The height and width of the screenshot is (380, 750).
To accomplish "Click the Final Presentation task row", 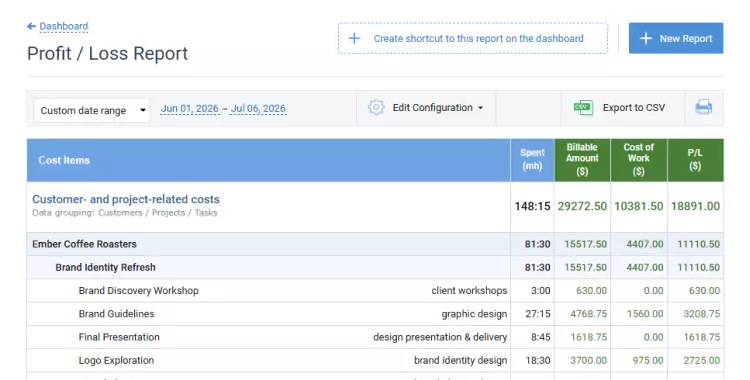I will pyautogui.click(x=375, y=337).
